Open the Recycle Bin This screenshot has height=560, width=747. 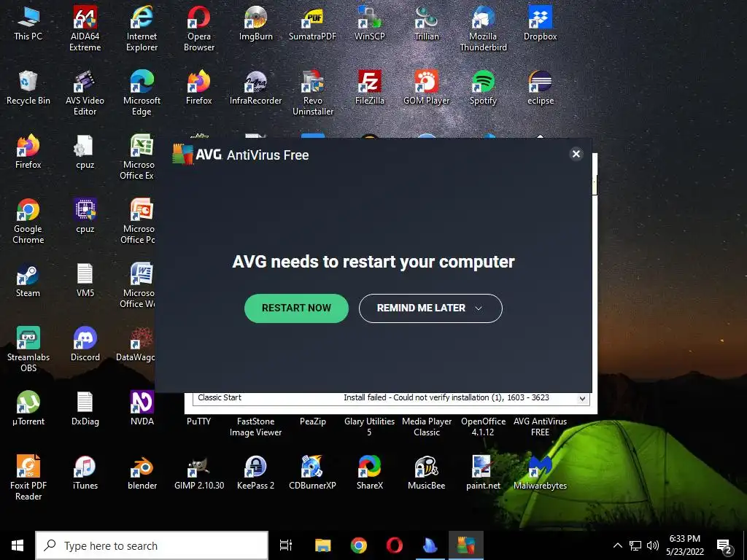pyautogui.click(x=28, y=88)
